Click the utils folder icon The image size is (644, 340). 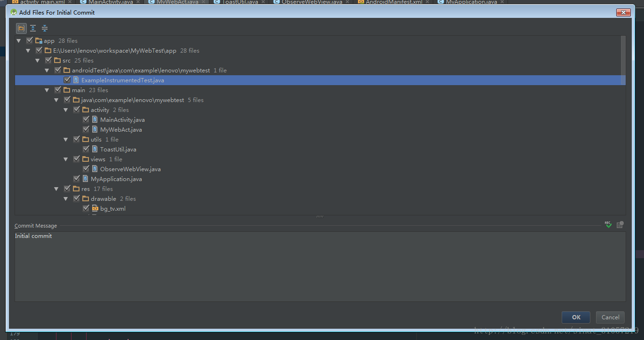pos(86,139)
